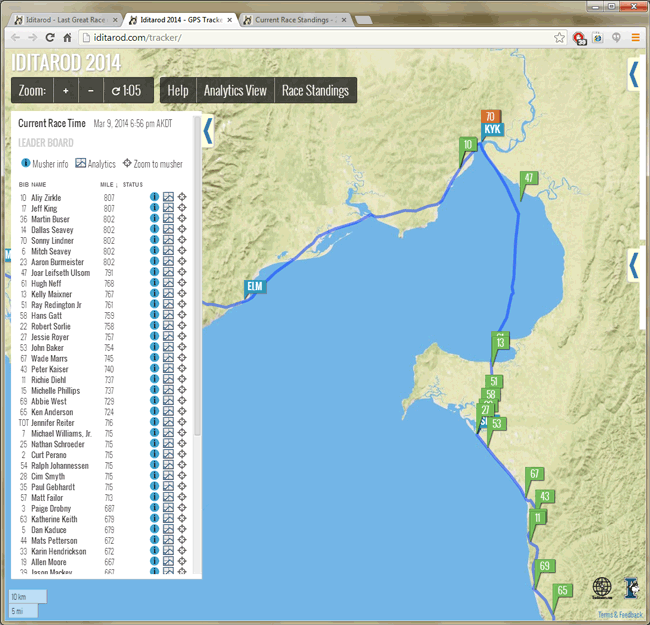Zoom to musher Hugh Neff
Image resolution: width=650 pixels, height=625 pixels.
[x=182, y=283]
